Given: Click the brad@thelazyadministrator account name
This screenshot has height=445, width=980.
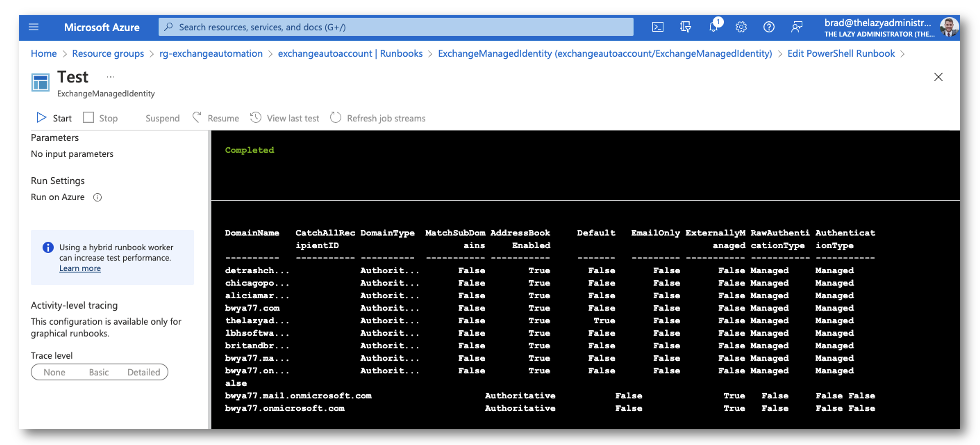Looking at the screenshot, I should tap(878, 22).
